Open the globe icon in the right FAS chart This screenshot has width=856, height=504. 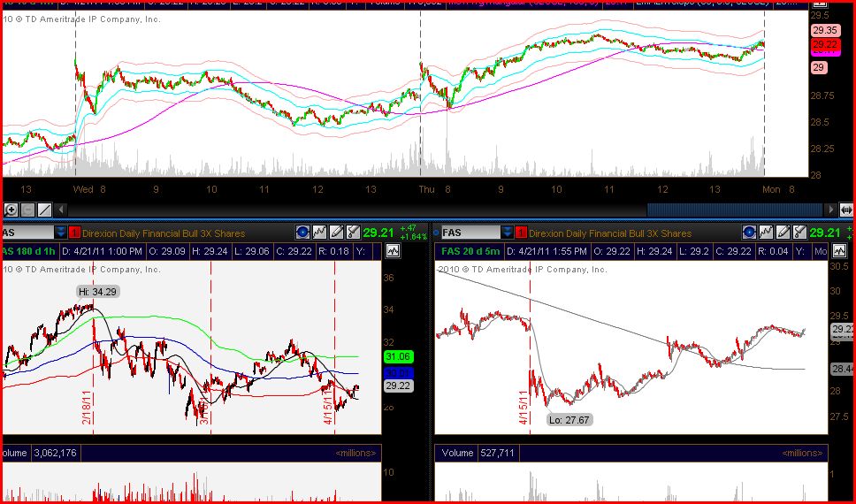click(749, 233)
